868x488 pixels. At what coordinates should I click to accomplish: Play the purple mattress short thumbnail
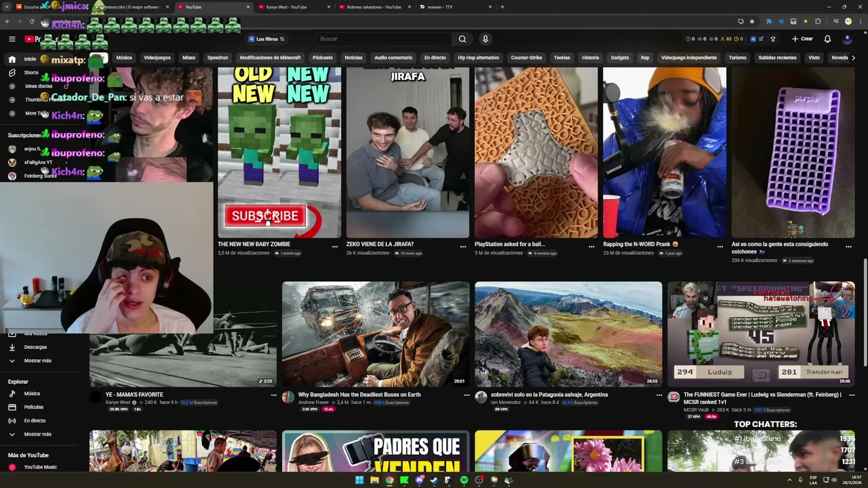(793, 152)
